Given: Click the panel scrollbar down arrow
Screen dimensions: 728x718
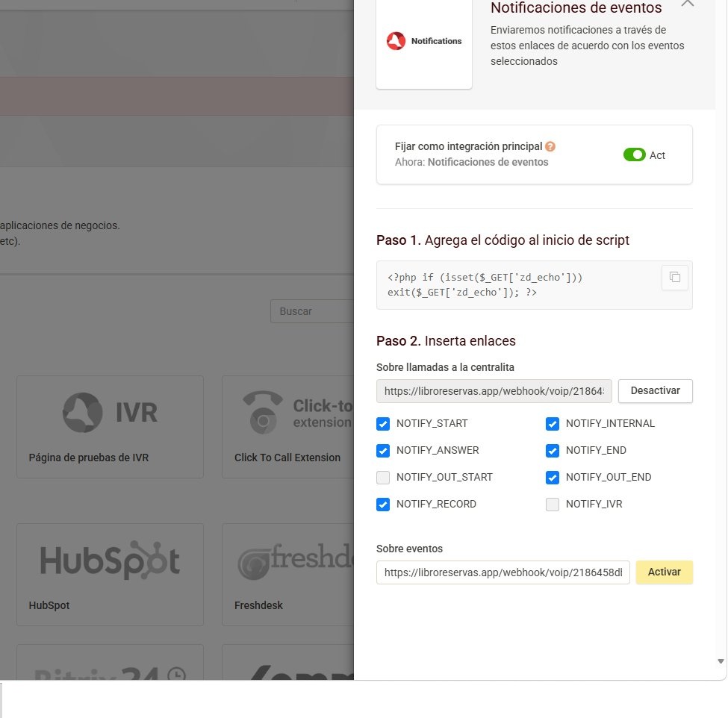Looking at the screenshot, I should (721, 661).
